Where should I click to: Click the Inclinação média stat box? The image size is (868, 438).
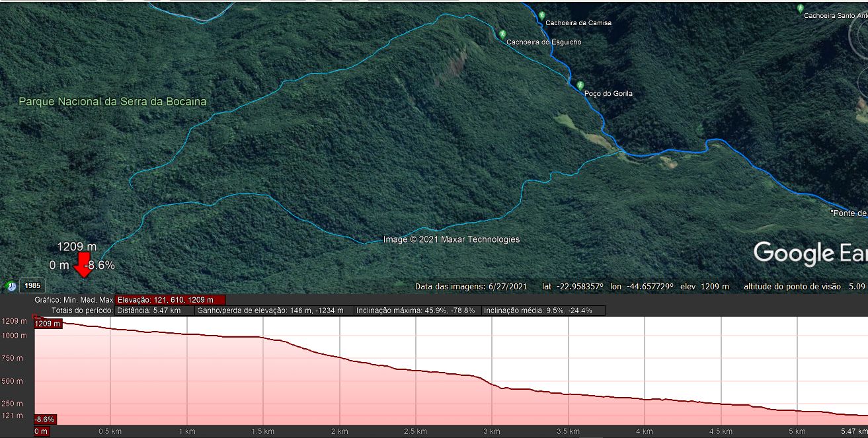coord(543,310)
